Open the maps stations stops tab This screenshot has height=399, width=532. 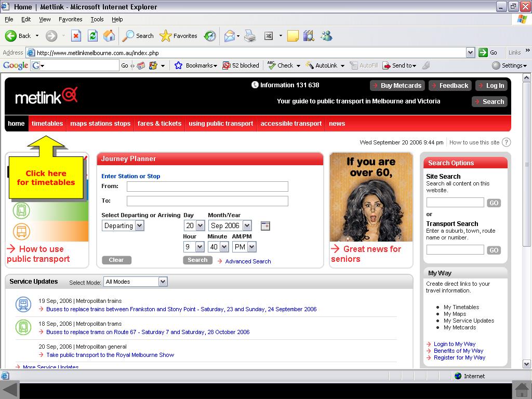point(100,124)
